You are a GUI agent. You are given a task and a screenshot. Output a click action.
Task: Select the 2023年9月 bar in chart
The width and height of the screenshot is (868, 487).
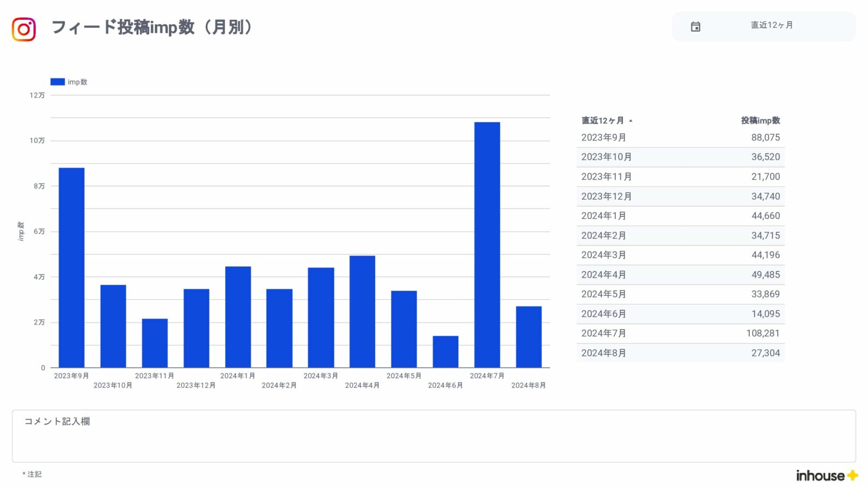71,267
